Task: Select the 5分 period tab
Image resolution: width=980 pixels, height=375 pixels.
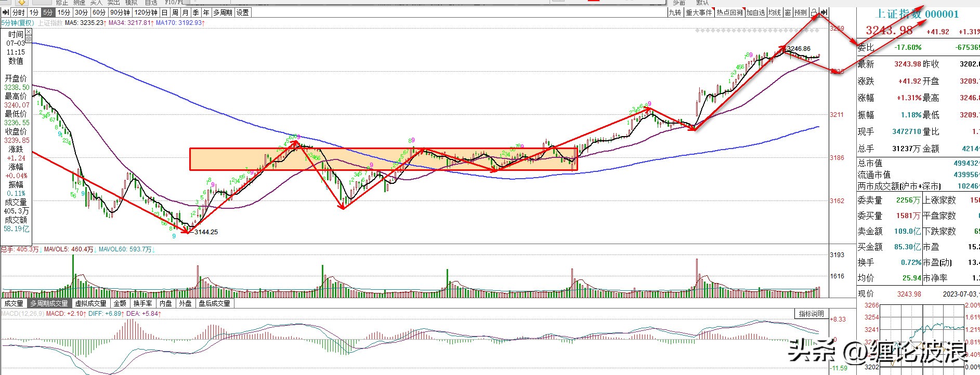Action: [48, 12]
